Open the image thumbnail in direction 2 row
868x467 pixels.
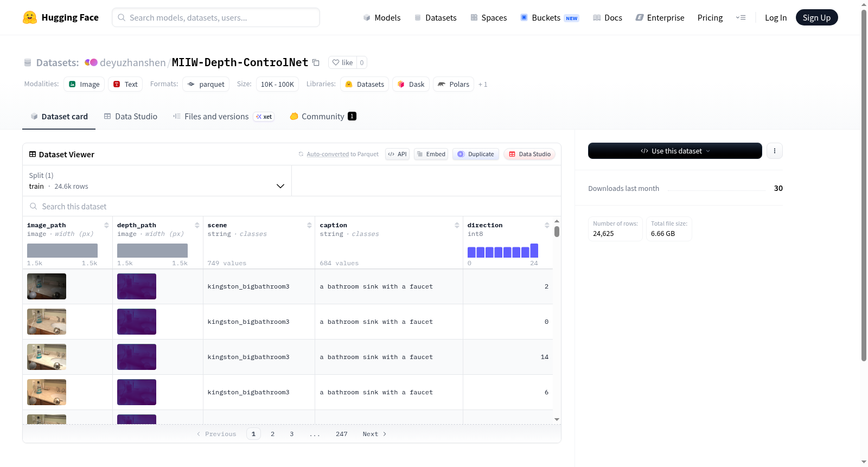(47, 286)
